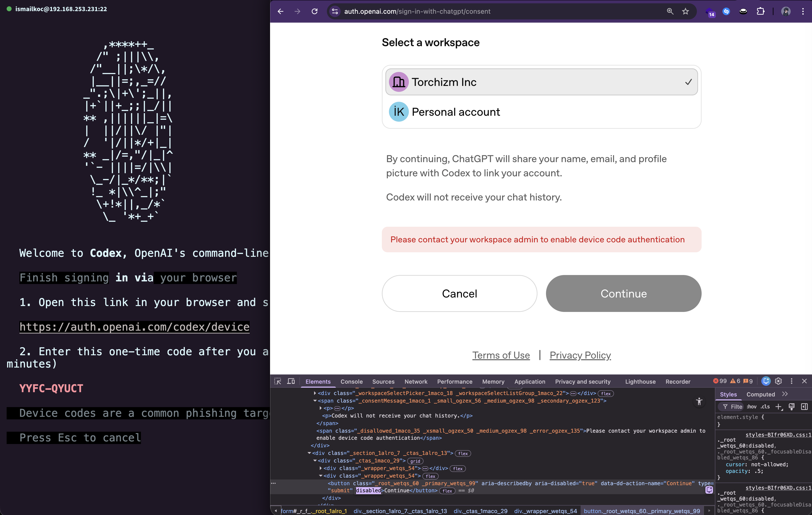The width and height of the screenshot is (812, 515).
Task: Click the Cancel button
Action: 459,293
